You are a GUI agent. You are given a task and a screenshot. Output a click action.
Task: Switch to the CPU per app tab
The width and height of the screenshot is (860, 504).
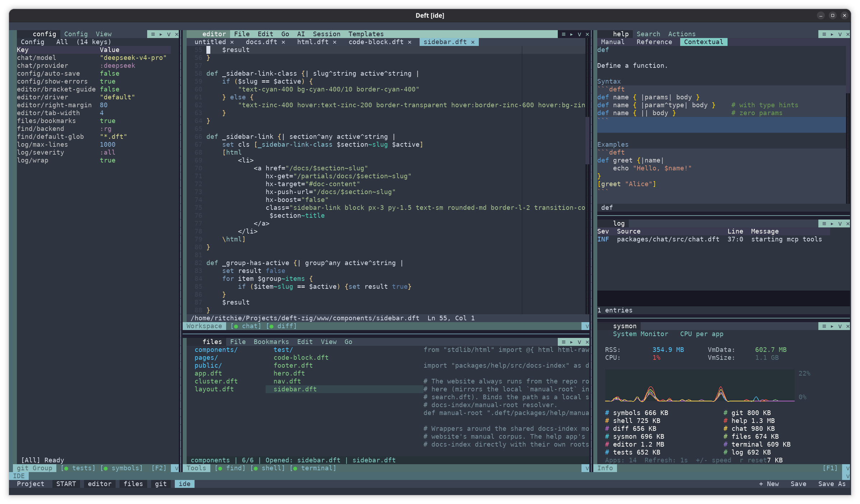coord(702,334)
